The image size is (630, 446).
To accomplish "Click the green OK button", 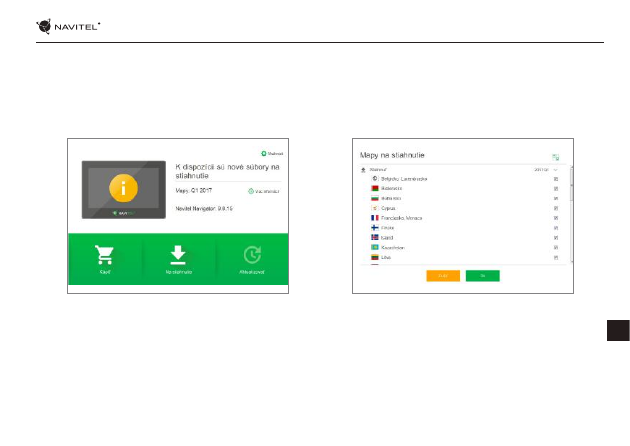I will pyautogui.click(x=483, y=276).
